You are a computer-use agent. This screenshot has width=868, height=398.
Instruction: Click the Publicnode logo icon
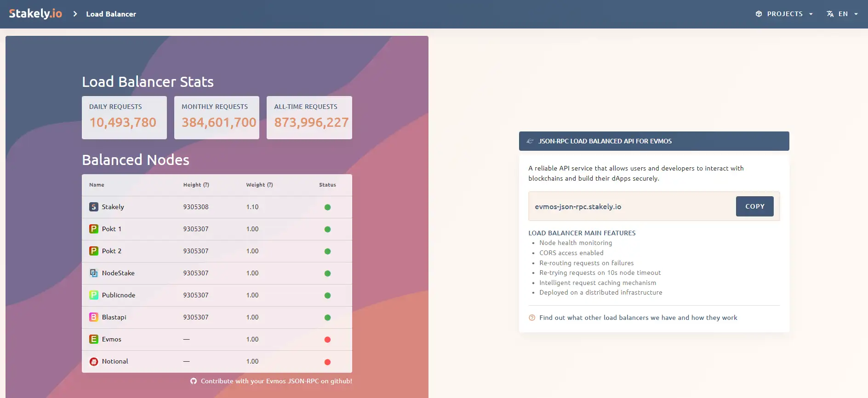pos(94,295)
